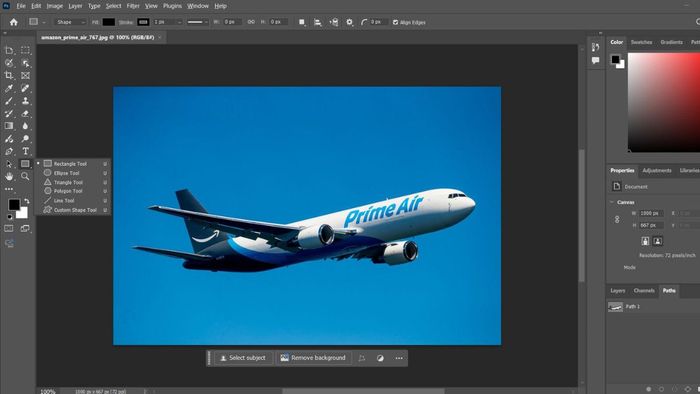Change the screen mode button
700x394 pixels.
[25, 228]
